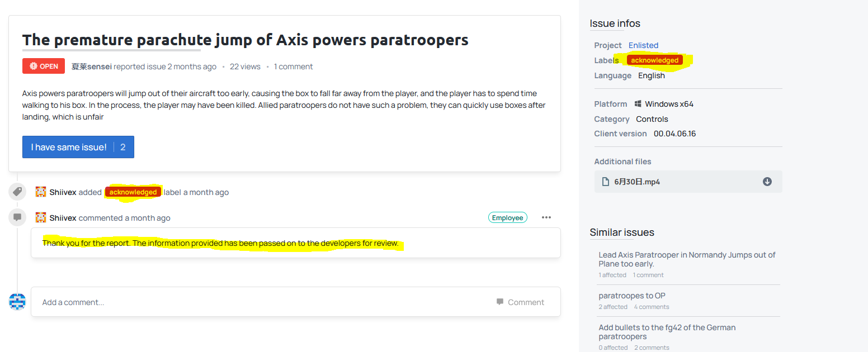Click Shiivex's avatar in the label event
The height and width of the screenshot is (352, 868).
click(x=40, y=192)
